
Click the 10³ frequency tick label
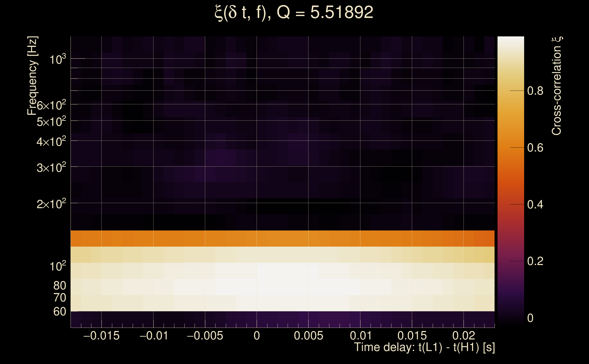[x=58, y=59]
